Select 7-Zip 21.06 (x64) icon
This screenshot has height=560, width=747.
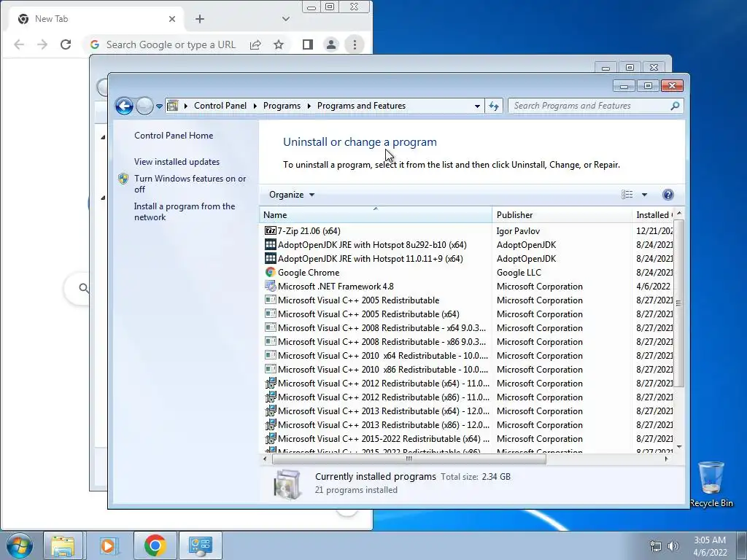click(x=270, y=231)
